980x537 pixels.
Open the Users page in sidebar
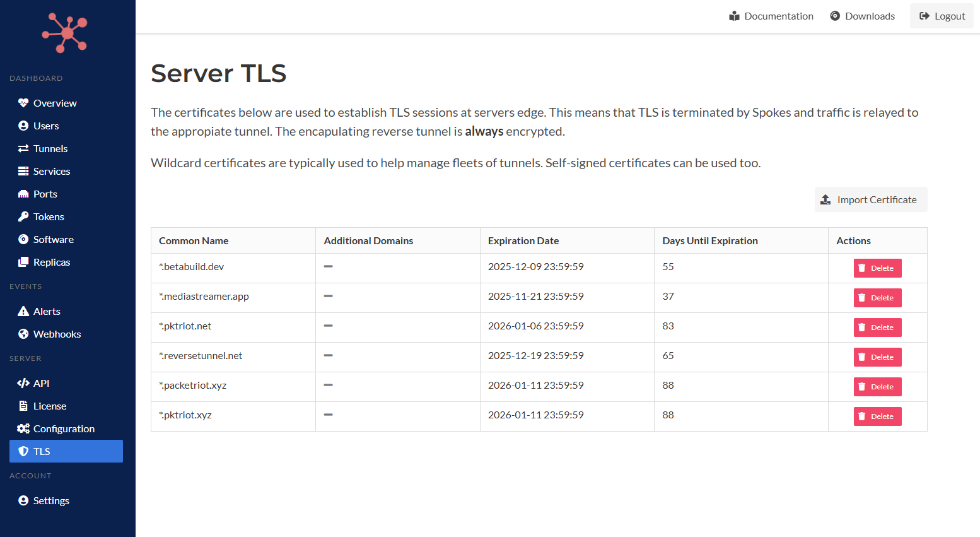pyautogui.click(x=46, y=126)
